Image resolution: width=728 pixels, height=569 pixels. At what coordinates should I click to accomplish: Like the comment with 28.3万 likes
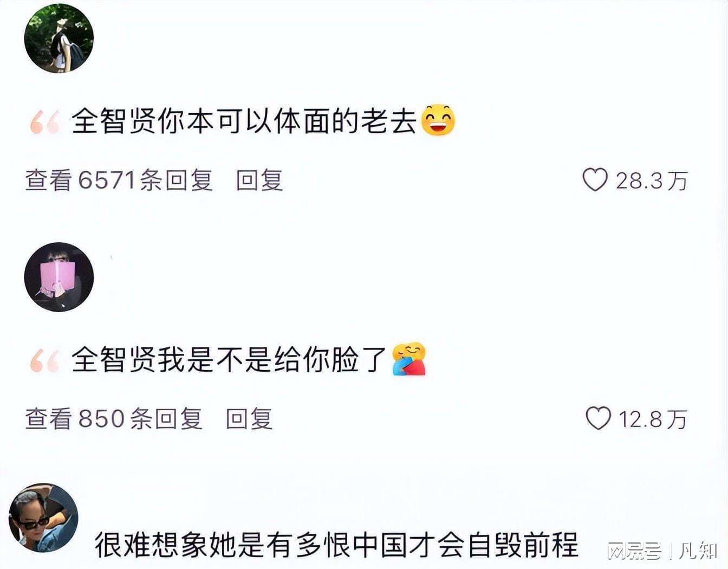pyautogui.click(x=595, y=179)
